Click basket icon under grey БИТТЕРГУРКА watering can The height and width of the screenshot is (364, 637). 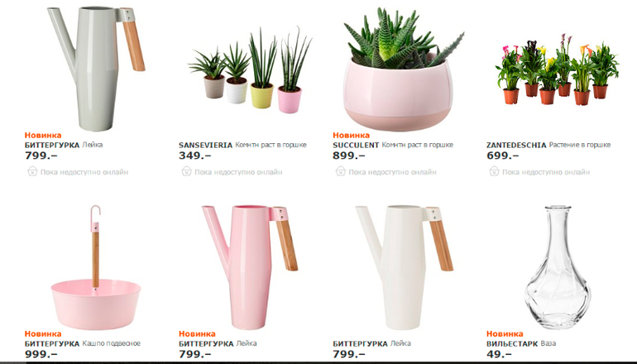coord(32,171)
